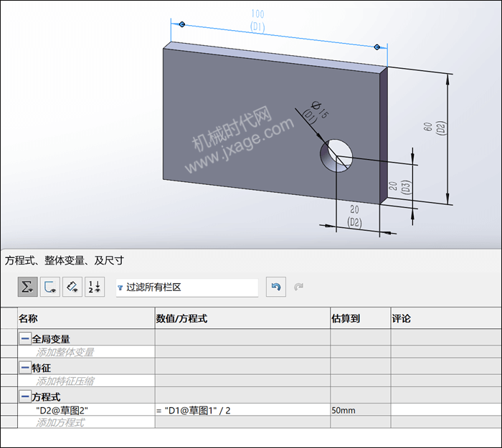This screenshot has width=502, height=448.
Task: Click the 50mm evaluated value cell
Action: coord(361,410)
